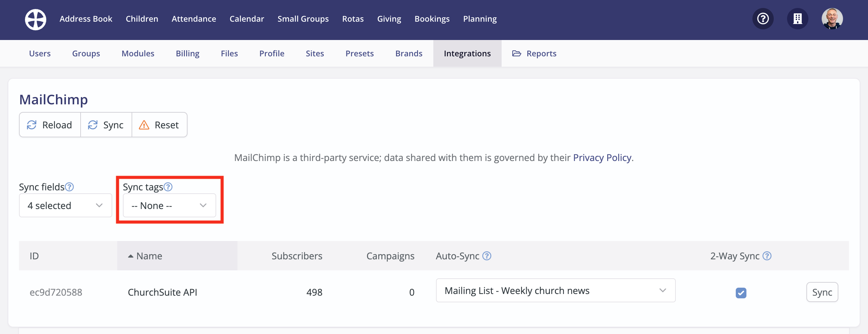Open the help question mark icon in header
The height and width of the screenshot is (334, 868).
pos(763,19)
